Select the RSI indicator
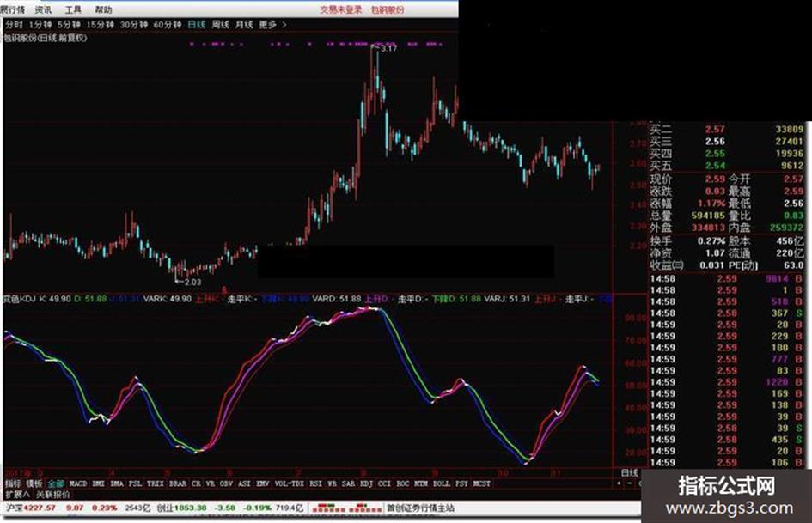The height and width of the screenshot is (523, 812). point(316,483)
